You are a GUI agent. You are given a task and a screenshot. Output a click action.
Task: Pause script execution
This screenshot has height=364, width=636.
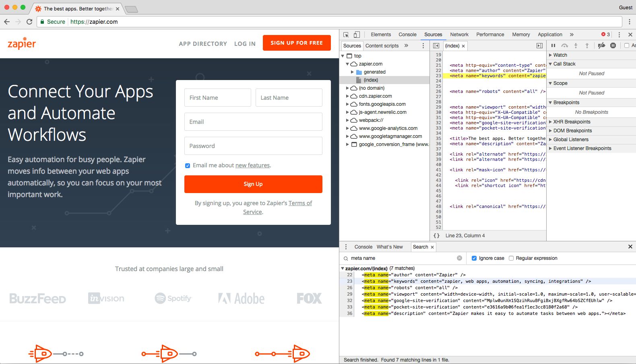(553, 45)
